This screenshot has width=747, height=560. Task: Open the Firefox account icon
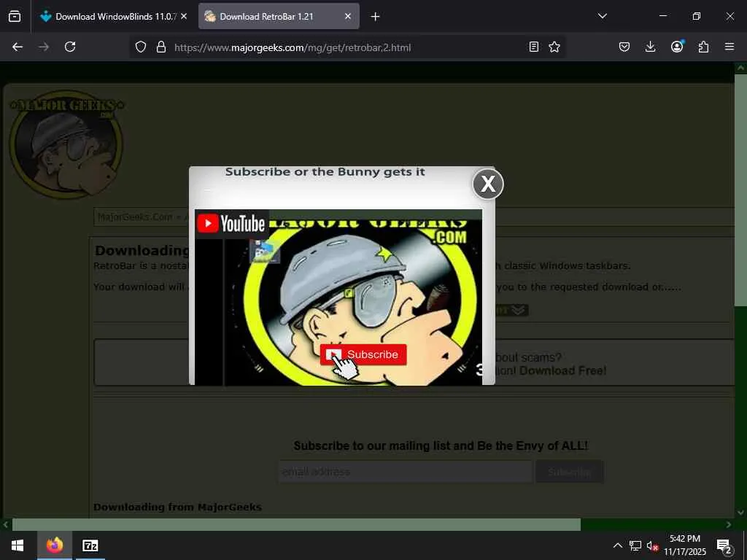(x=677, y=47)
